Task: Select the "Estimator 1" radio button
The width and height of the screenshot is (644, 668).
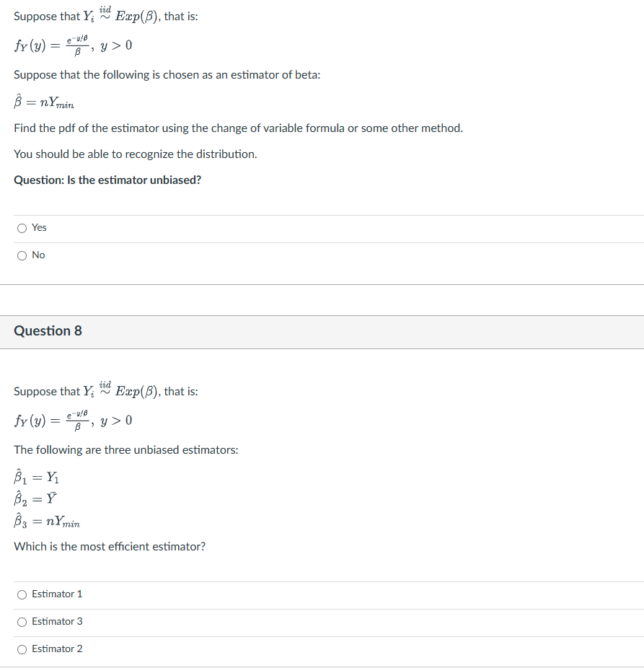Action: [22, 594]
